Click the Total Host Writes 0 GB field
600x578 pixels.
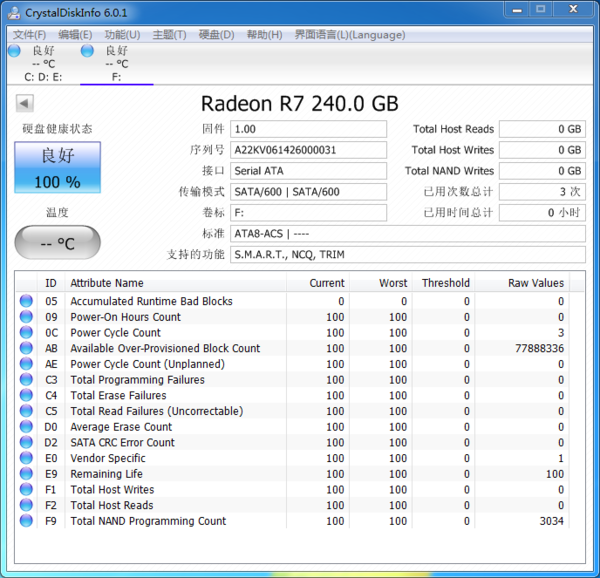tap(542, 150)
